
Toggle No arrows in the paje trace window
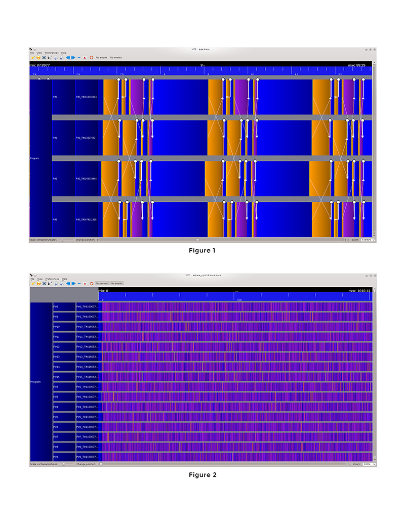[101, 58]
